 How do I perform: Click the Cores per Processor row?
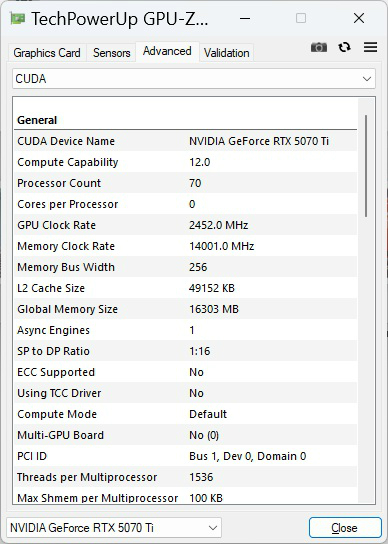[x=186, y=204]
